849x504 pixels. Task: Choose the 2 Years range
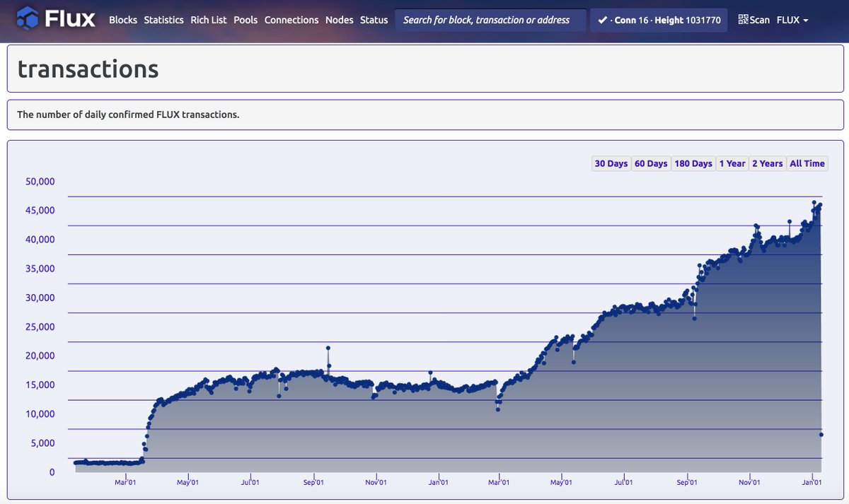(x=768, y=163)
